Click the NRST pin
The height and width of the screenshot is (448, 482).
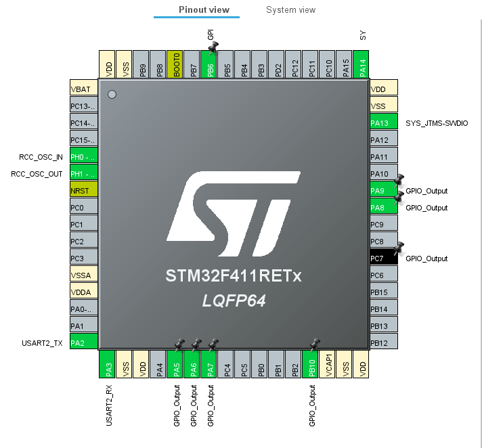pyautogui.click(x=84, y=189)
